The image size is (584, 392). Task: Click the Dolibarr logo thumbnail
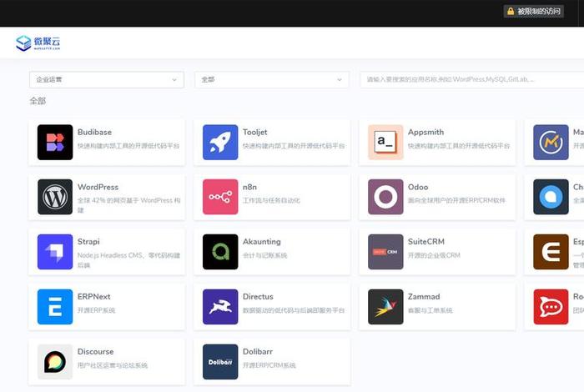220,362
